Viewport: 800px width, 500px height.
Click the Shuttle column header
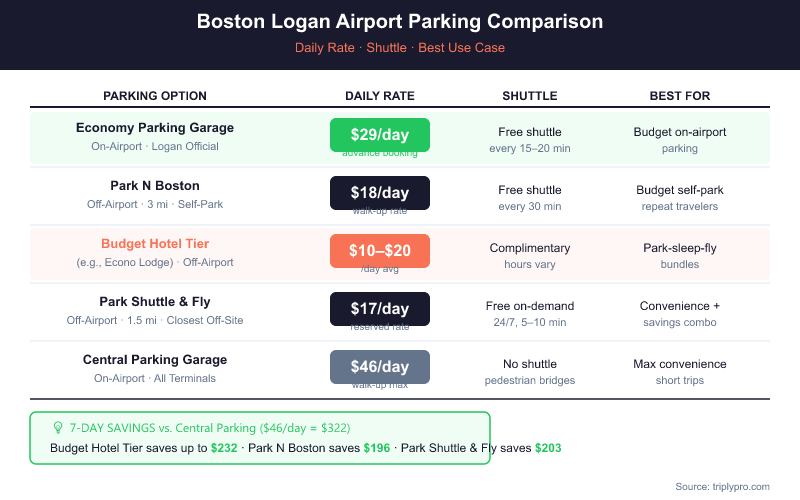[x=529, y=96]
